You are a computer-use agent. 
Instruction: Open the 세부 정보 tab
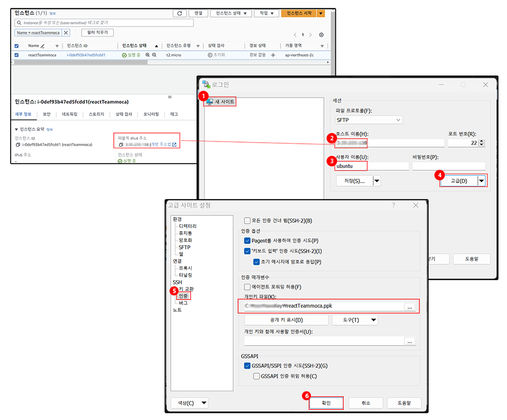23,114
